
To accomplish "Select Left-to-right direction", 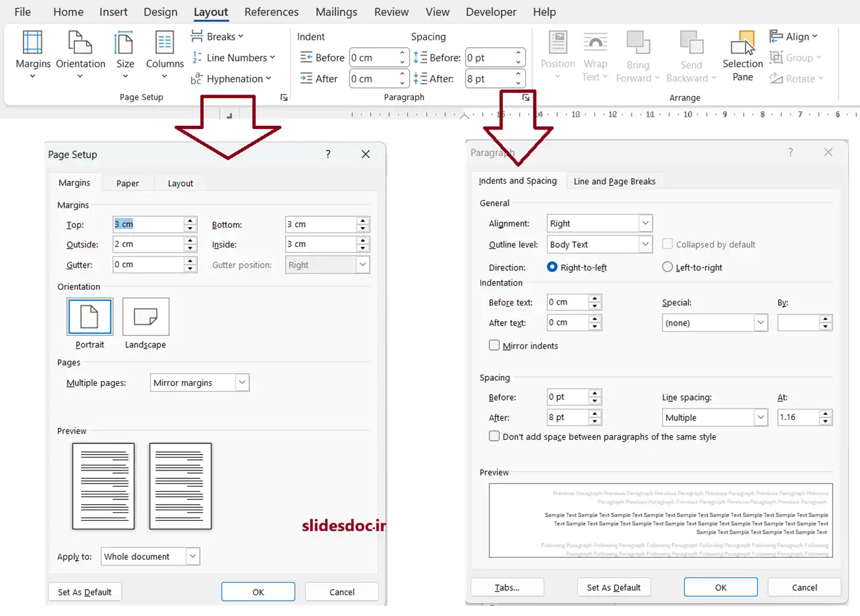I will click(x=668, y=267).
